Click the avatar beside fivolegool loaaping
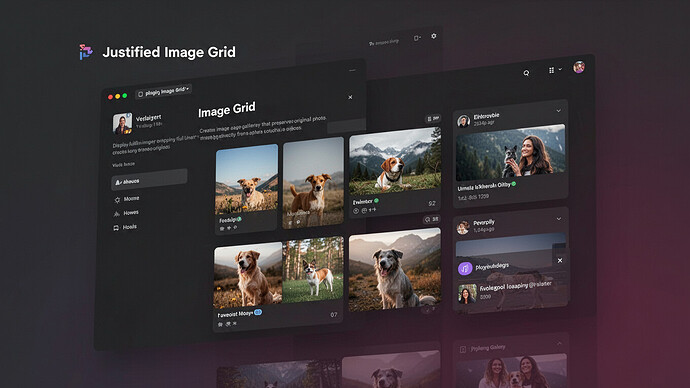The image size is (690, 388). coord(467,294)
